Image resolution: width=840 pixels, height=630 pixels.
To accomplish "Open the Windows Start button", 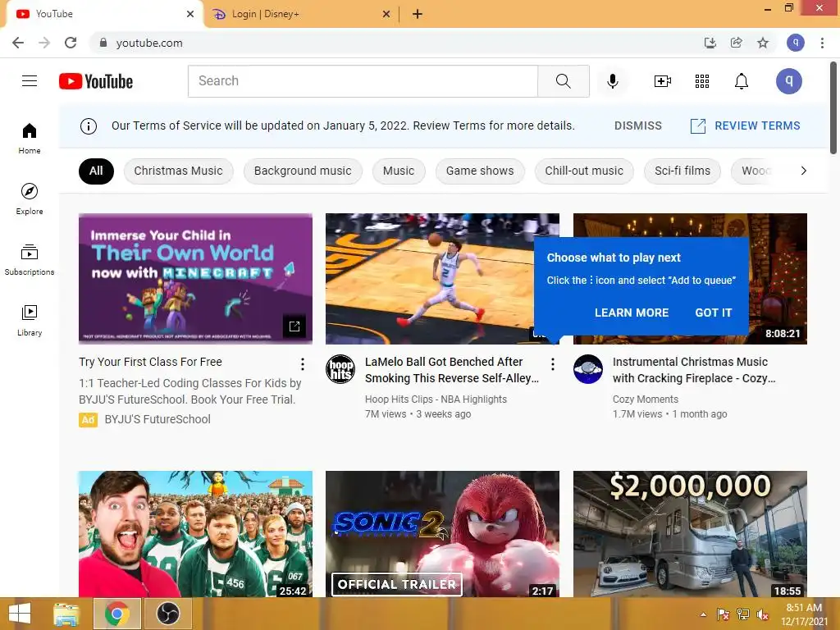I will click(20, 614).
